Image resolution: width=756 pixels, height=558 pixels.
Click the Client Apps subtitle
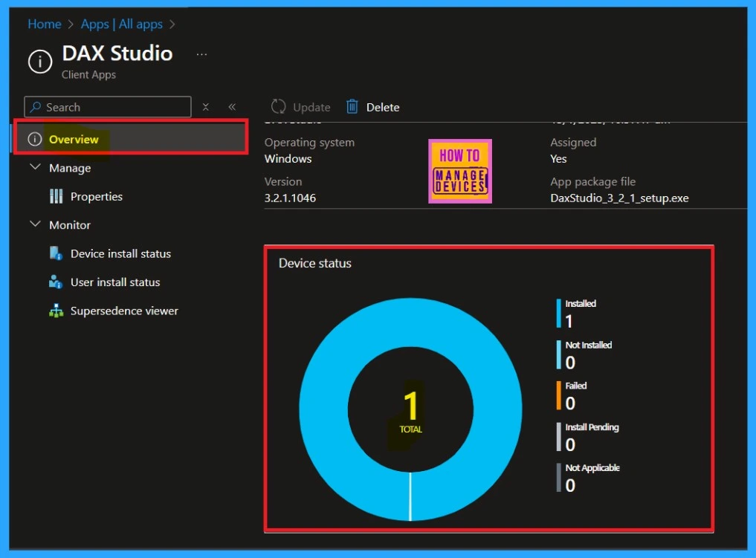(88, 75)
